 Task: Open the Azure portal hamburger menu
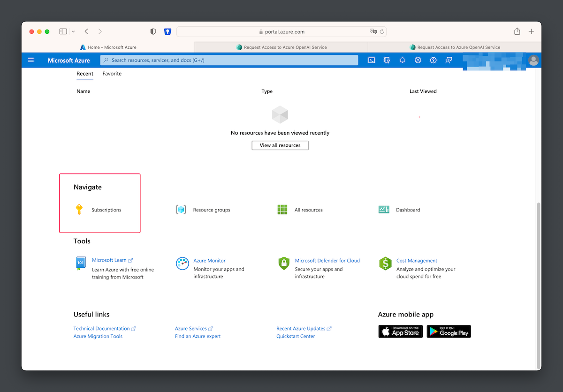click(31, 60)
